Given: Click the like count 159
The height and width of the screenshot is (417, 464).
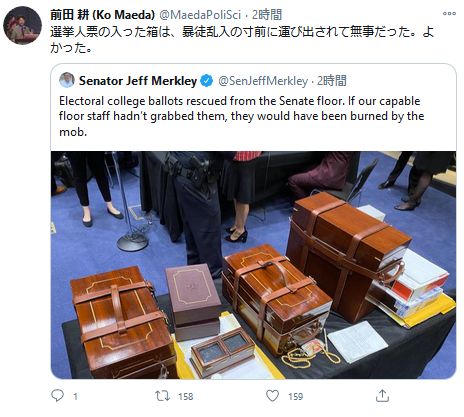Looking at the screenshot, I should (296, 396).
